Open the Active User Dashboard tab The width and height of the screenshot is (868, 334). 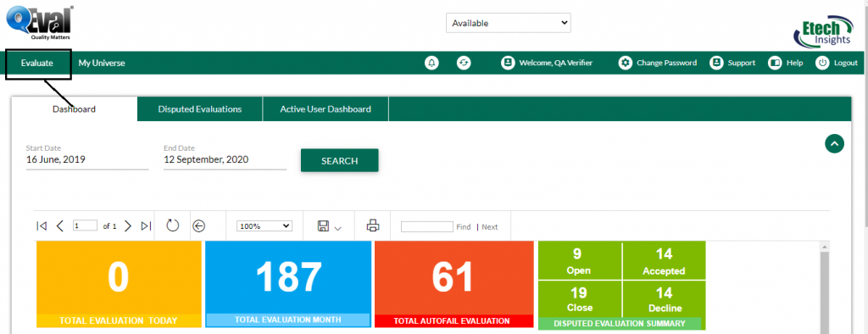(325, 109)
